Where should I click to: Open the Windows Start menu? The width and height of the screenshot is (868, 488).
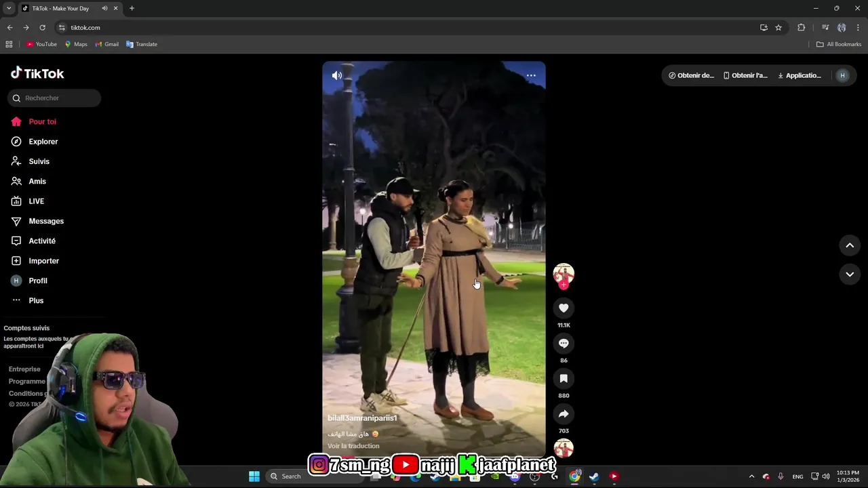(x=254, y=476)
